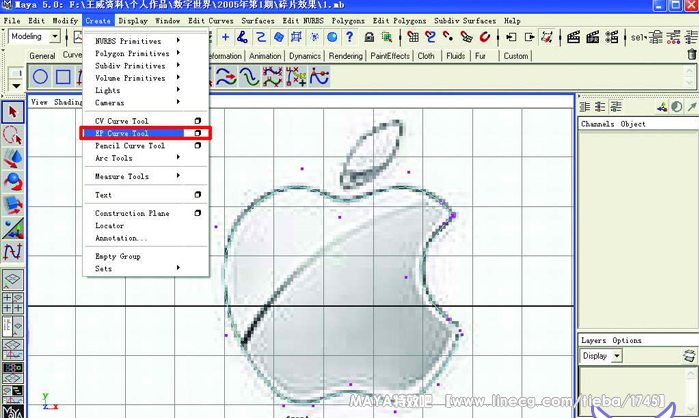Select EP Curve Tool menu entry
This screenshot has height=418, width=699.
click(x=134, y=133)
